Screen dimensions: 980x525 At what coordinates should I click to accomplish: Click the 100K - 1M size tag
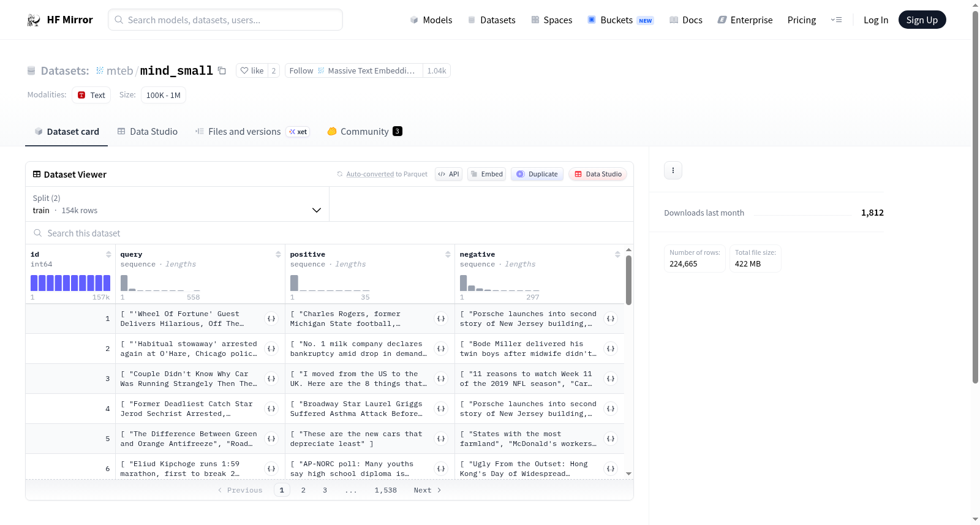pyautogui.click(x=164, y=95)
